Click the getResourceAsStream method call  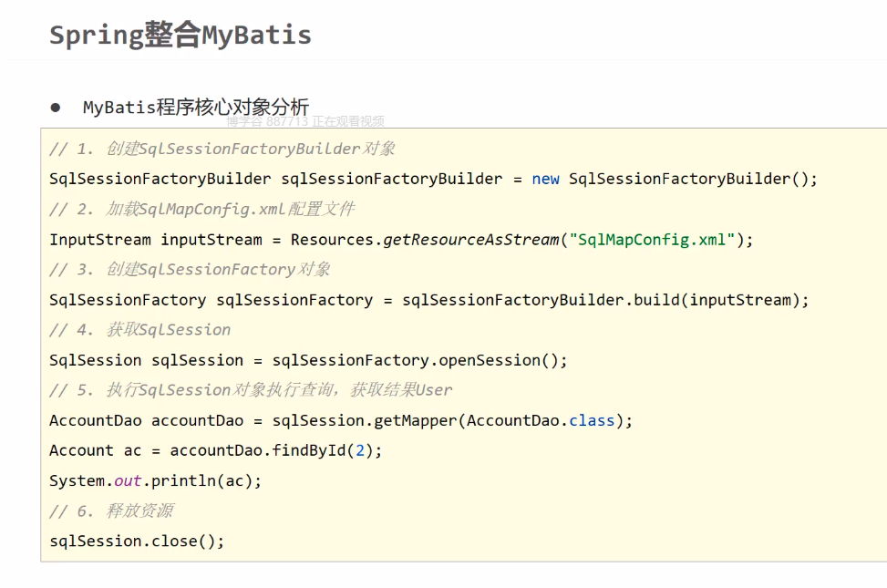point(470,240)
